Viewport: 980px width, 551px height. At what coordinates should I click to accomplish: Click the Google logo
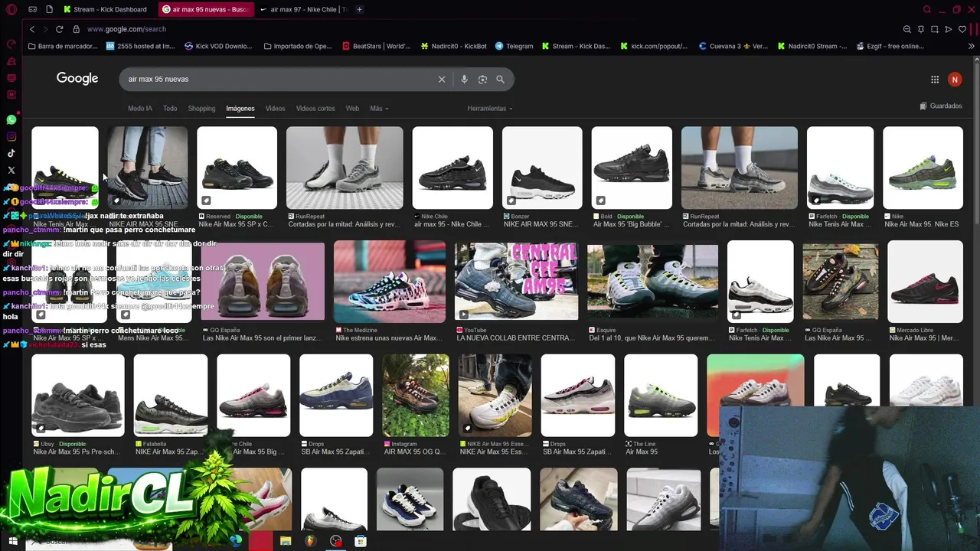(77, 79)
